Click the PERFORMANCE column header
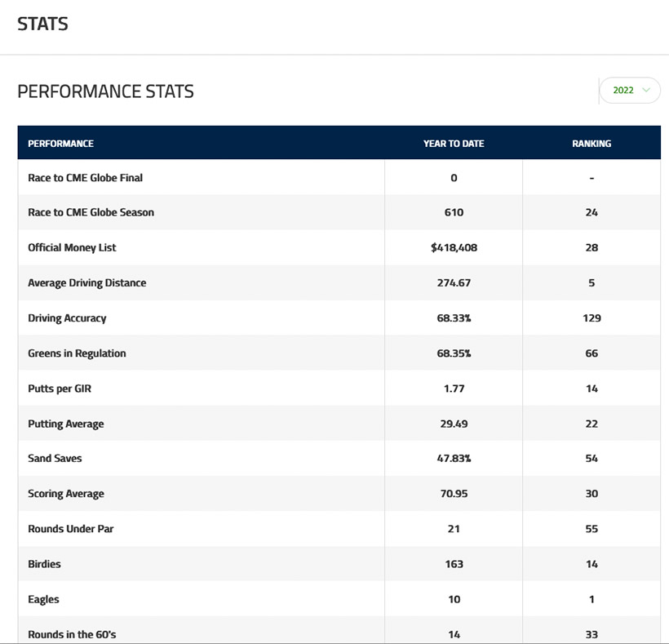Viewport: 669px width, 644px height. coord(61,144)
